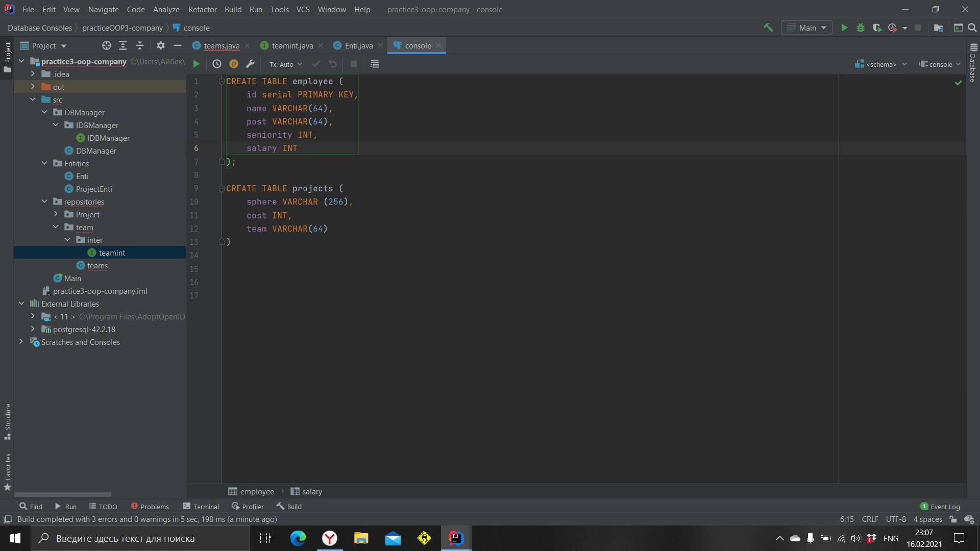The image size is (980, 551).
Task: Open the Refactor menu
Action: [202, 9]
